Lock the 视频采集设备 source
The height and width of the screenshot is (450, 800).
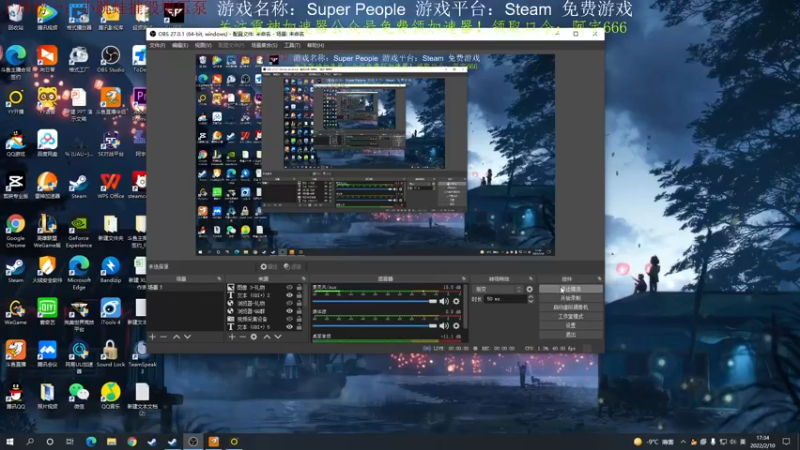coord(299,319)
